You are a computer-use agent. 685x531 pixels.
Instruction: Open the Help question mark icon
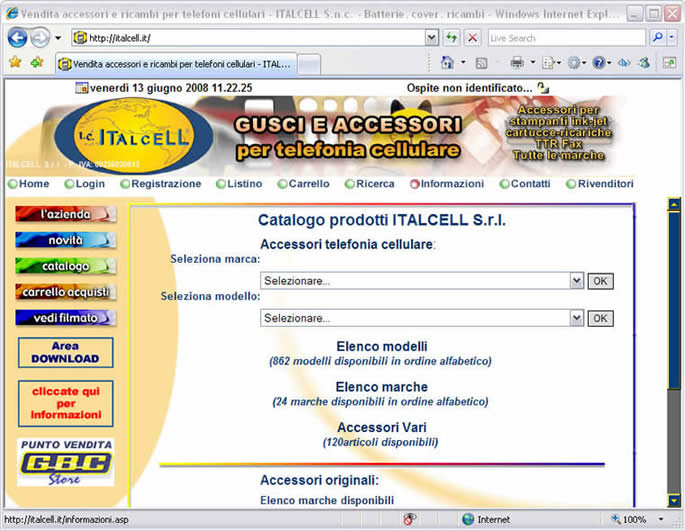(598, 62)
